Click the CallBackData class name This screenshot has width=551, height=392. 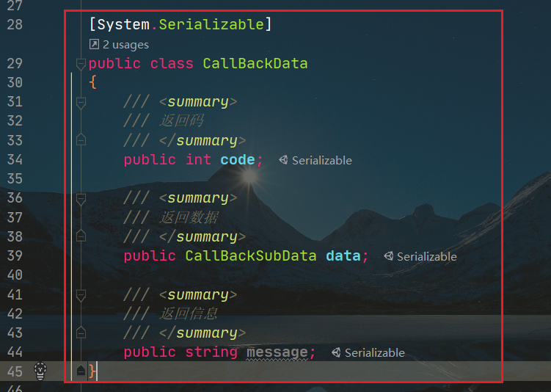255,64
